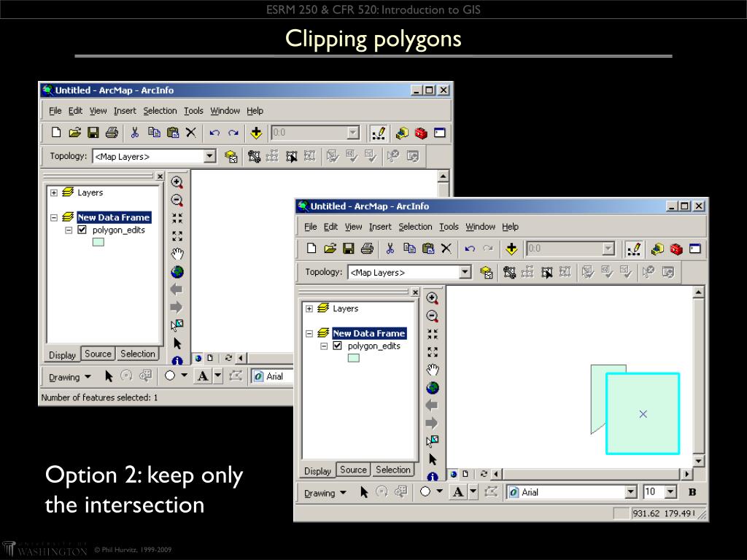Switch to the Source tab in the back window
This screenshot has width=747, height=560.
[x=98, y=354]
